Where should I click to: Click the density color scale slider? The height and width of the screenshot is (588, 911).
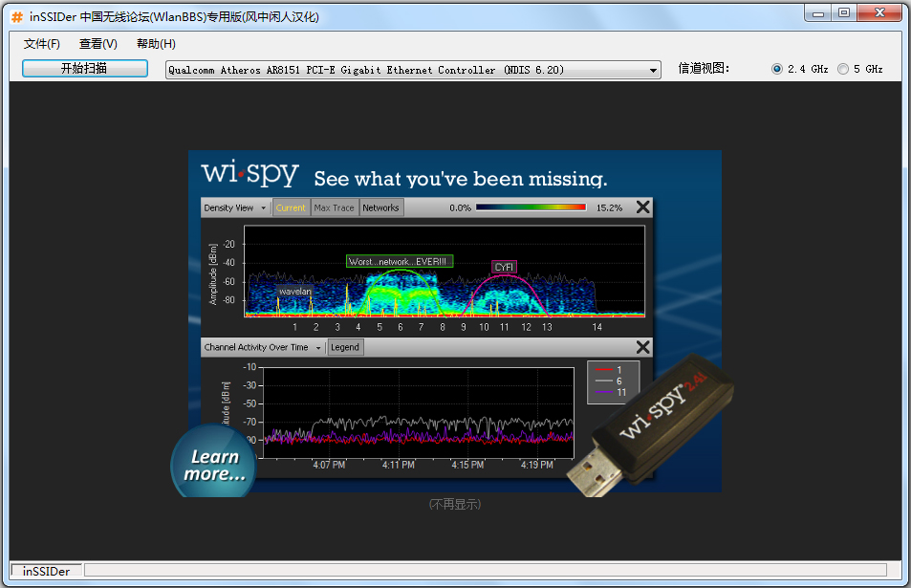point(531,207)
